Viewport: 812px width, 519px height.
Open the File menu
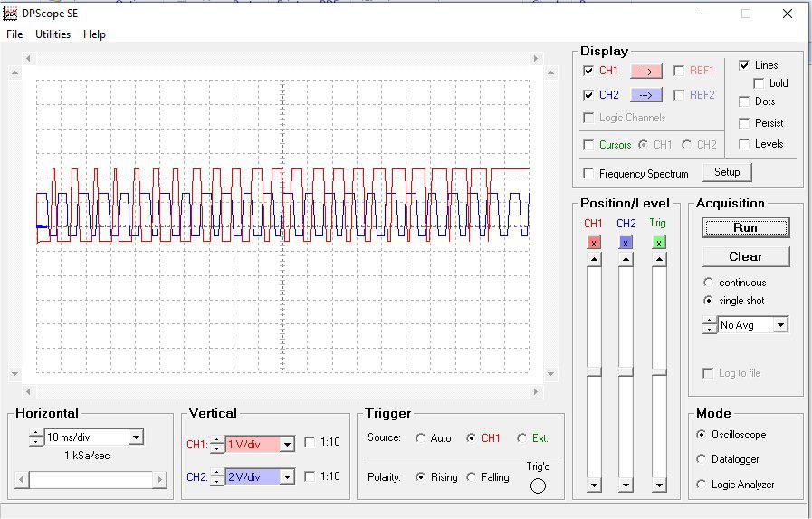14,34
